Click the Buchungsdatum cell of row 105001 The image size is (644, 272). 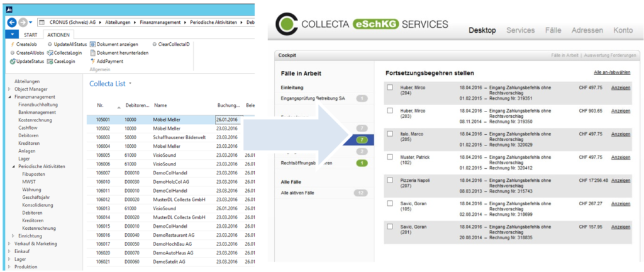coord(228,120)
